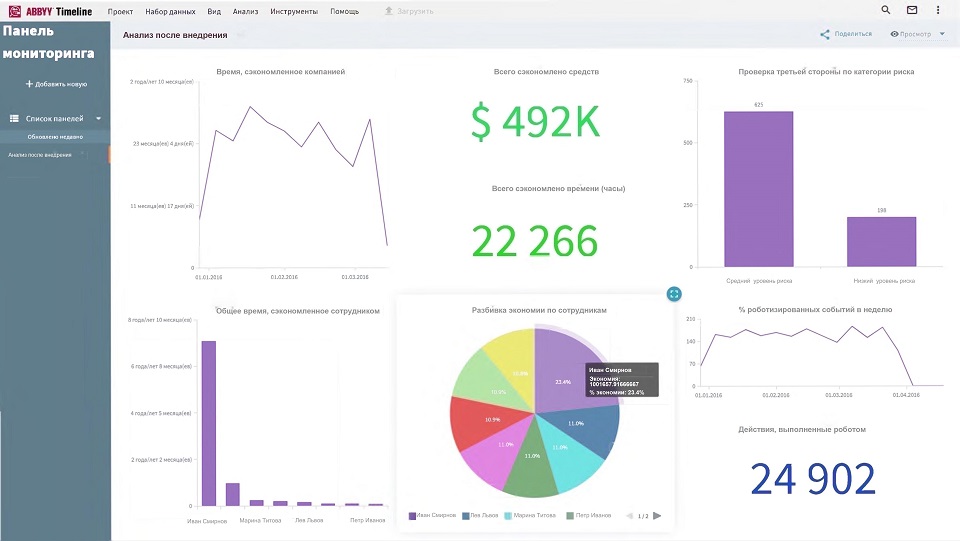Open the mail envelope icon
Image resolution: width=960 pixels, height=541 pixels.
pos(912,10)
